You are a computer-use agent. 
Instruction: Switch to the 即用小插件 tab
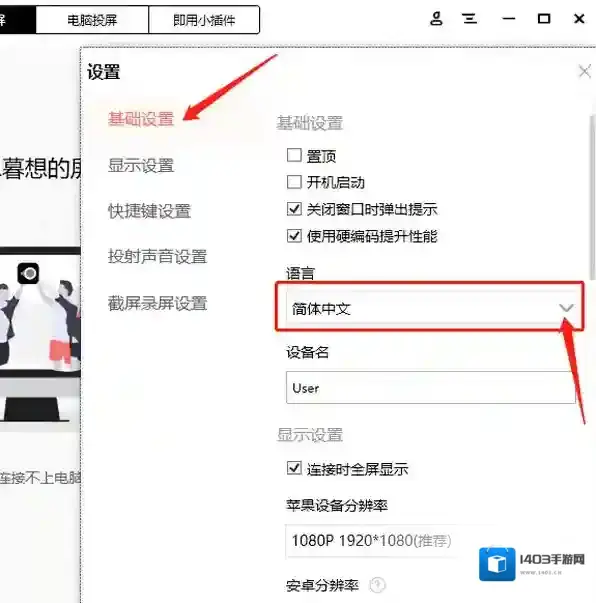tap(204, 20)
